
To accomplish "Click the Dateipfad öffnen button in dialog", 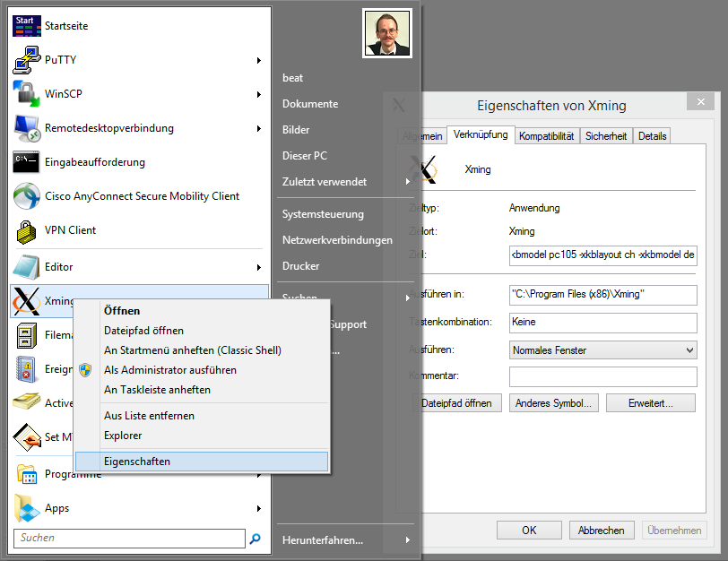I will pos(456,403).
